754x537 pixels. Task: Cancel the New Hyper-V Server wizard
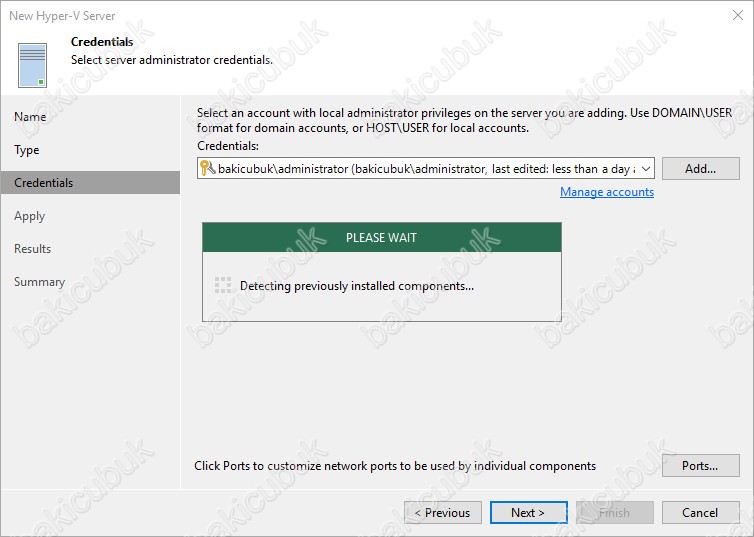tap(701, 513)
